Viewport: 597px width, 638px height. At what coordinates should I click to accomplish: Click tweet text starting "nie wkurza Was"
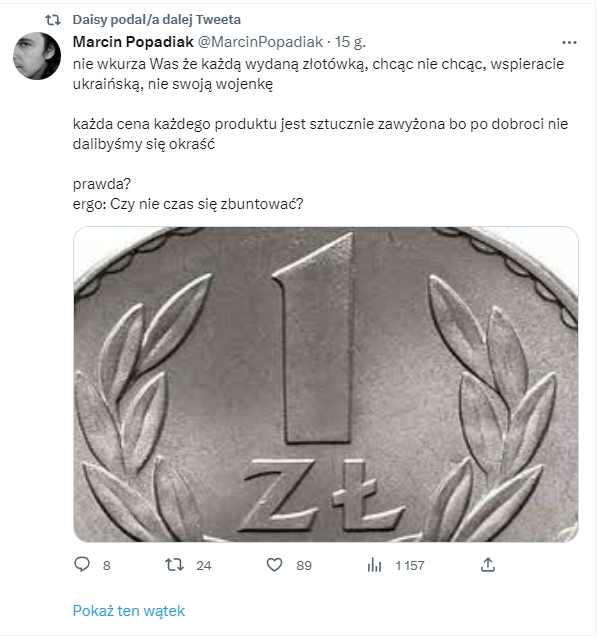318,74
